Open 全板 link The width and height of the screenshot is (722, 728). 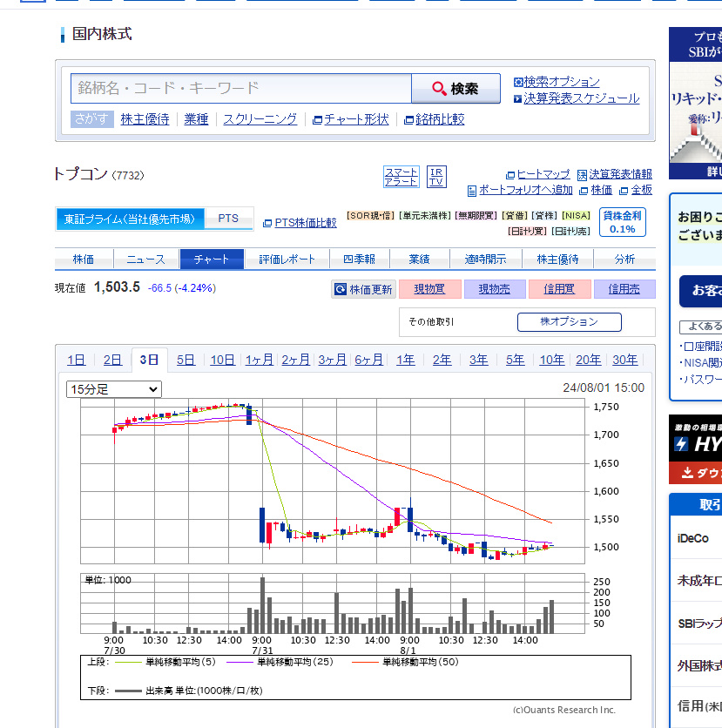636,190
